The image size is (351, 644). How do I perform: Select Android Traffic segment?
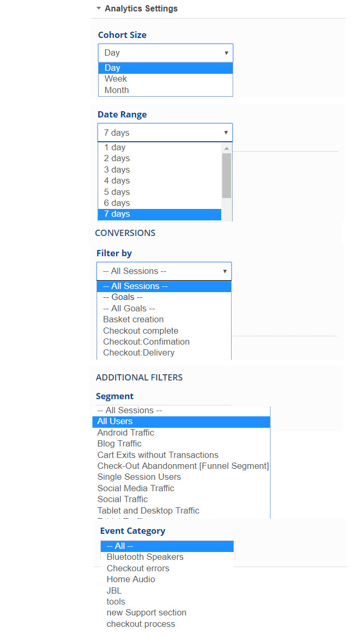click(x=126, y=432)
